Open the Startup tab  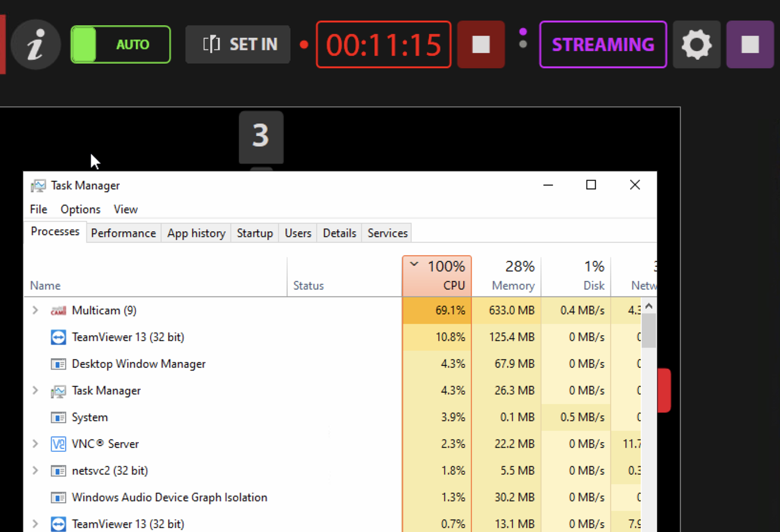(x=255, y=233)
